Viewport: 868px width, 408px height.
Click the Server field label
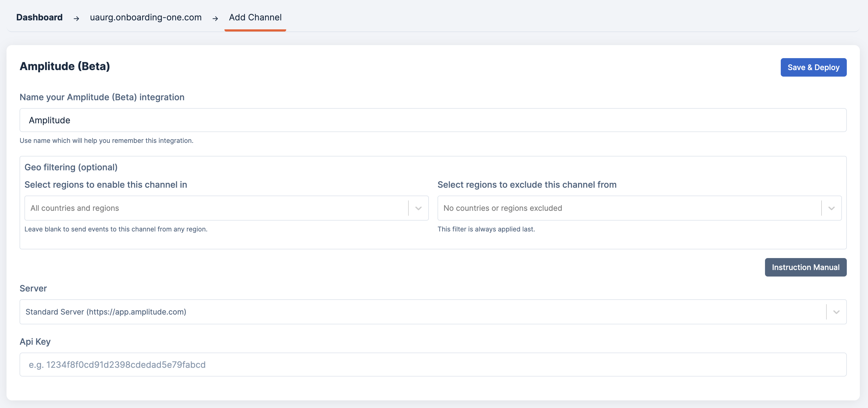(x=33, y=288)
